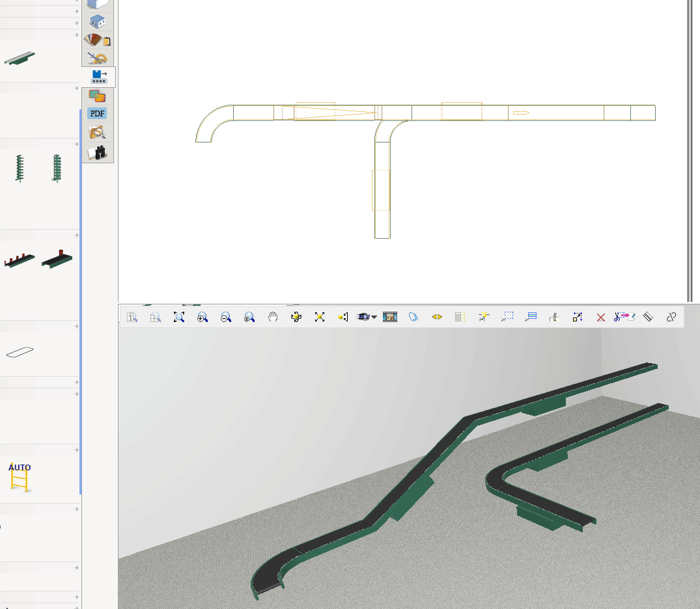The height and width of the screenshot is (609, 700).
Task: Click the scissors cut-and-move icon
Action: point(624,318)
